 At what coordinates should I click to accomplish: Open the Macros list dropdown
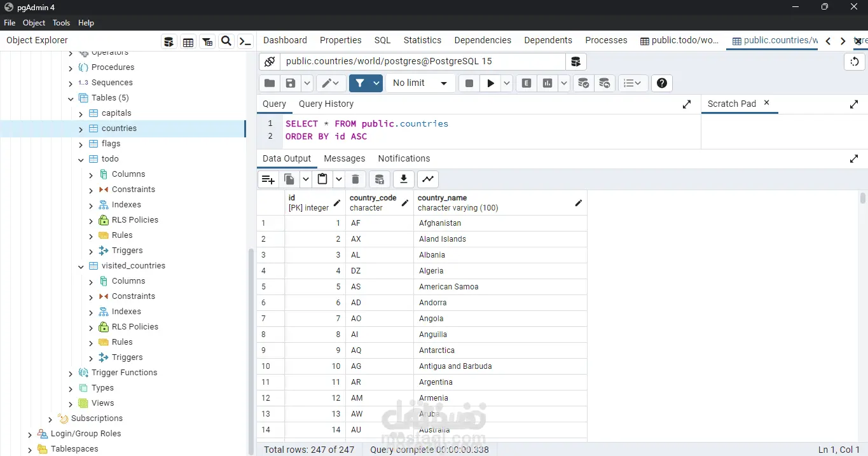pos(632,83)
